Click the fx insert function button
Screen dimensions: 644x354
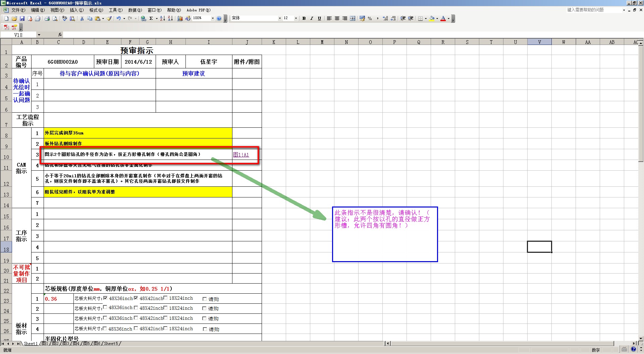pos(60,35)
